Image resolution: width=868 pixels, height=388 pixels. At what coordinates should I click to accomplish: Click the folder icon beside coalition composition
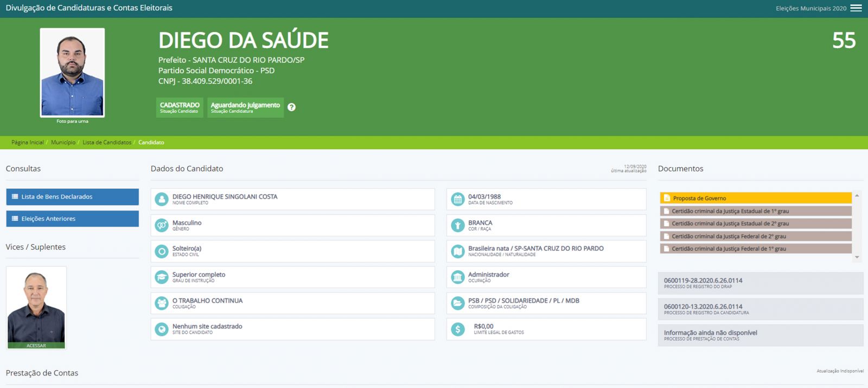point(458,303)
